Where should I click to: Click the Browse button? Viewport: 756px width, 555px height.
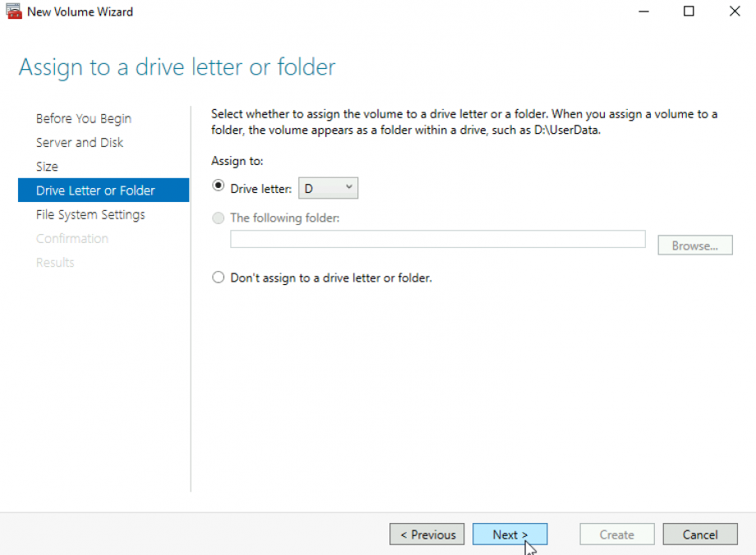coord(694,245)
